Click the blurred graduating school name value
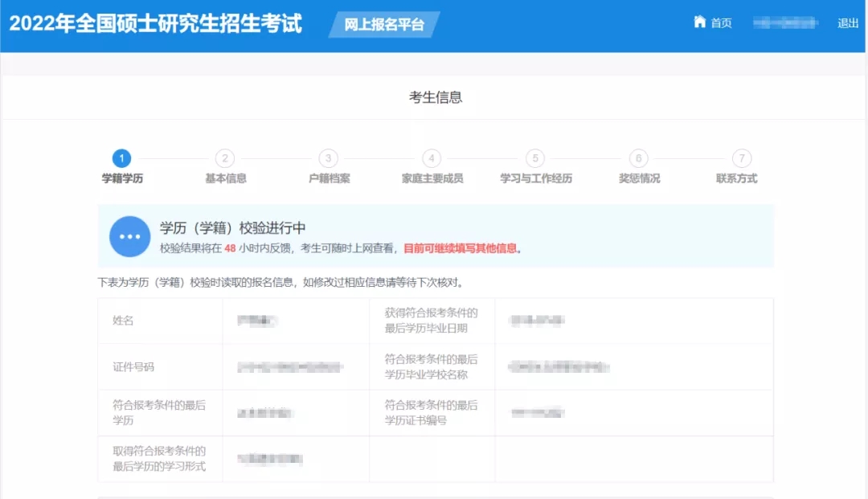 point(559,366)
